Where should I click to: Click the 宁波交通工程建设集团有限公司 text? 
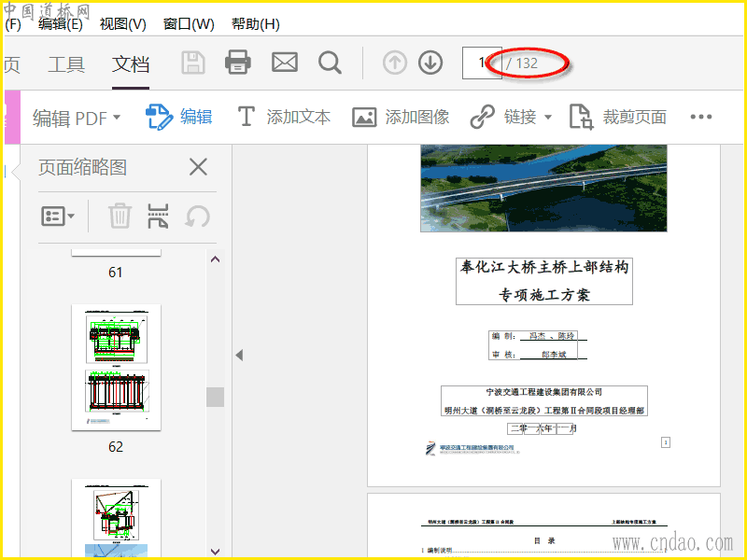pyautogui.click(x=544, y=392)
